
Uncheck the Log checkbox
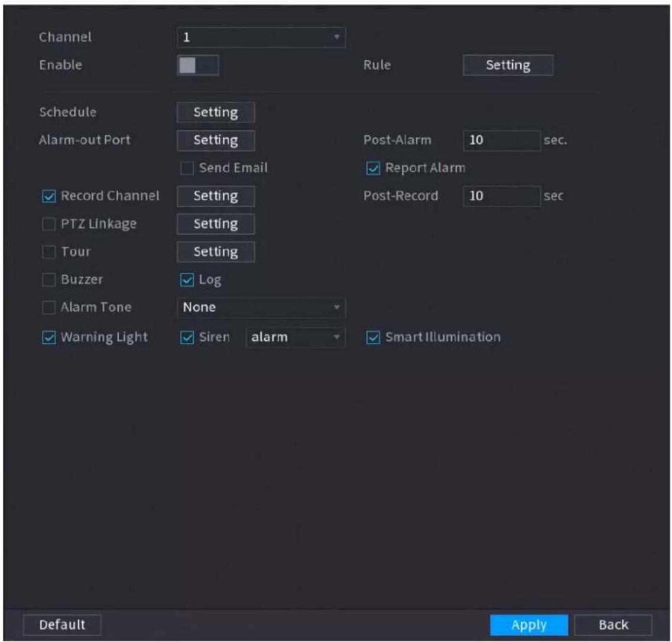187,280
